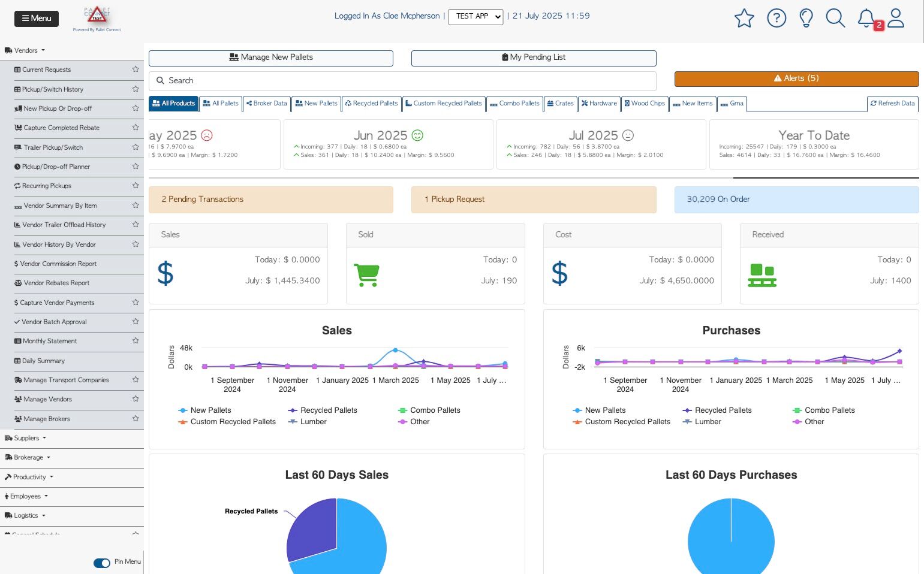
Task: Toggle Recycled Pallets series in Sales legend
Action: (323, 410)
